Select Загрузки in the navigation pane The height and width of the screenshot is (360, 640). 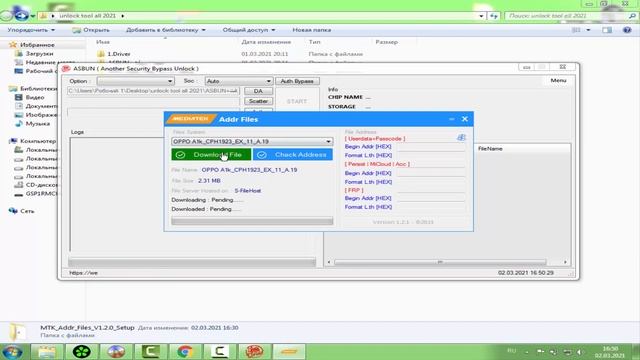(x=39, y=53)
